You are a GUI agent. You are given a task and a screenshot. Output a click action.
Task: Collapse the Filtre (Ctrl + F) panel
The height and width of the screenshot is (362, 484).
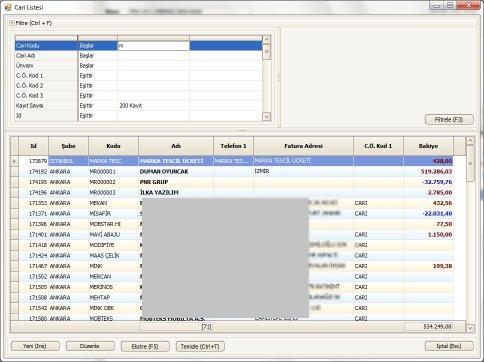click(12, 23)
